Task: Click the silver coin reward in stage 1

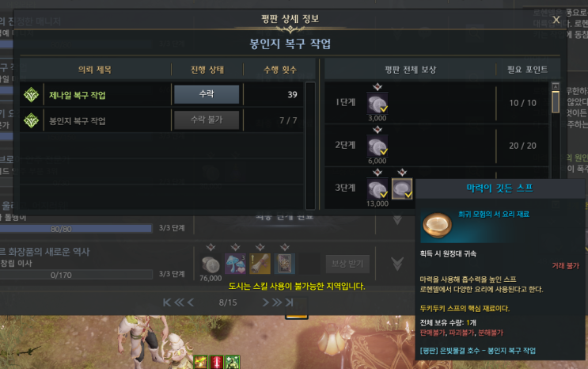Action: tap(377, 103)
